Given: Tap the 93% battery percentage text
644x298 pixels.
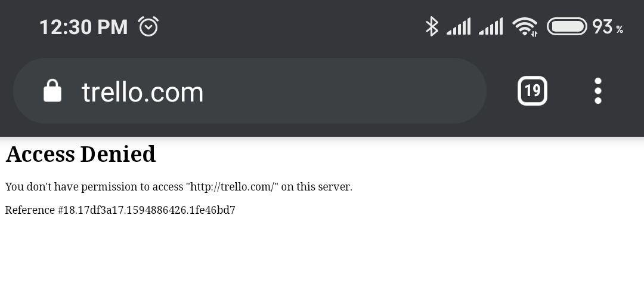Looking at the screenshot, I should (608, 27).
